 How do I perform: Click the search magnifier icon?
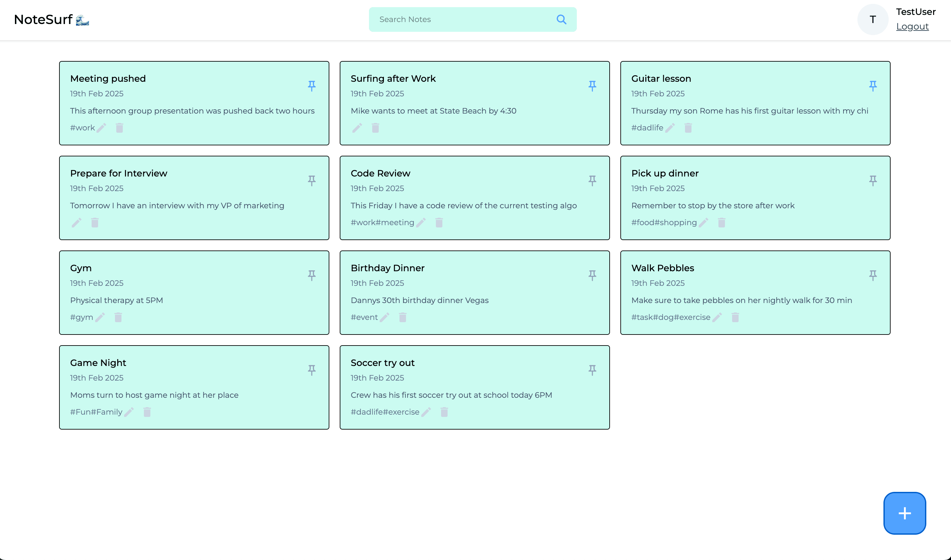pos(561,19)
